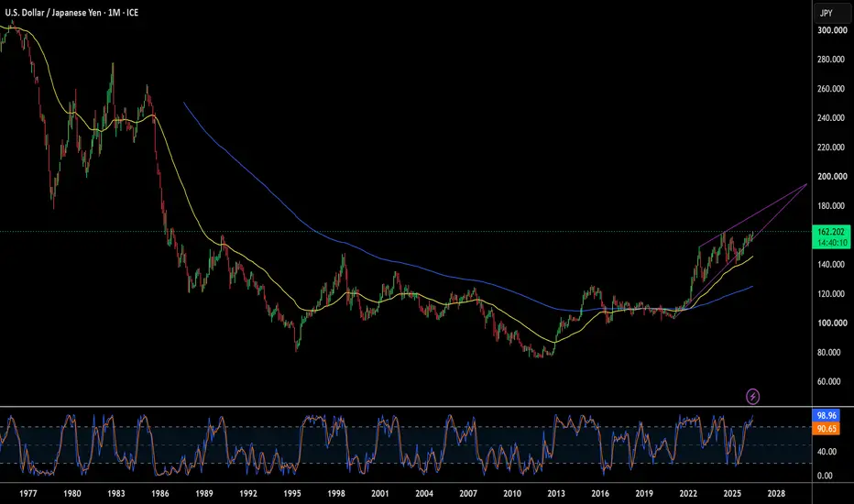Click the 40.00 oscillator scale label
The width and height of the screenshot is (854, 504).
[825, 451]
